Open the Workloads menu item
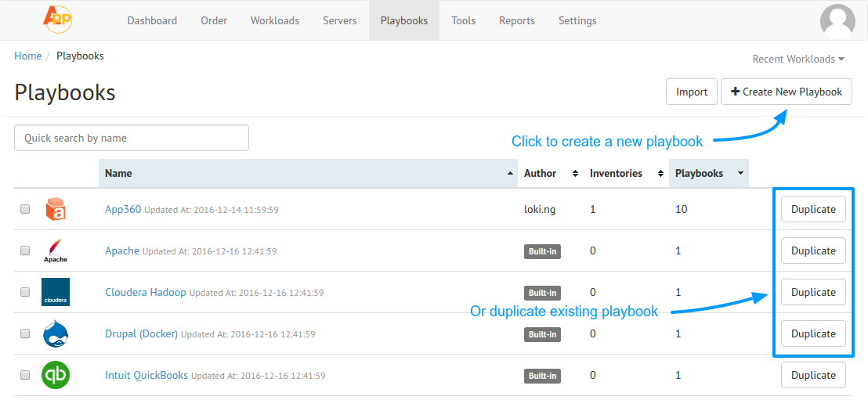Screen dimensions: 868x400 (x=275, y=20)
